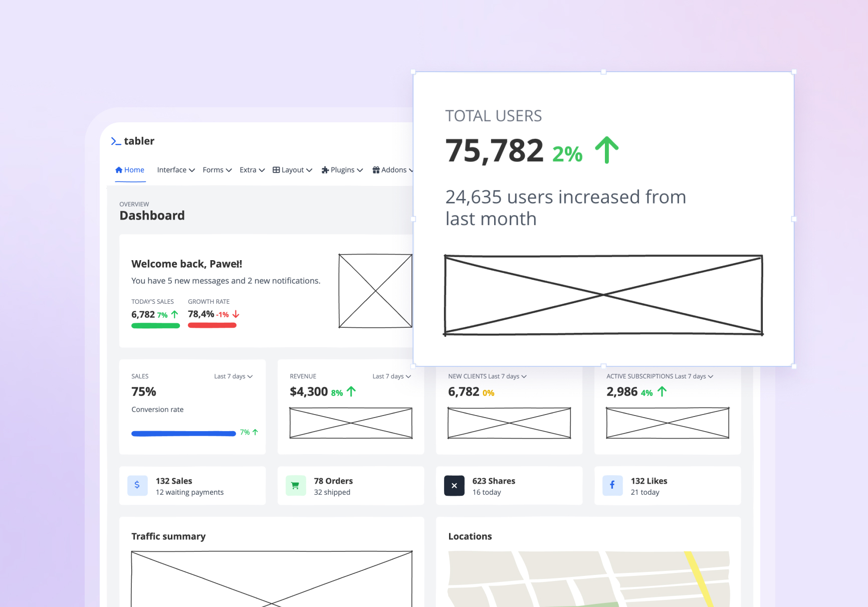
Task: Click the dollar sign Sales icon
Action: pos(137,485)
